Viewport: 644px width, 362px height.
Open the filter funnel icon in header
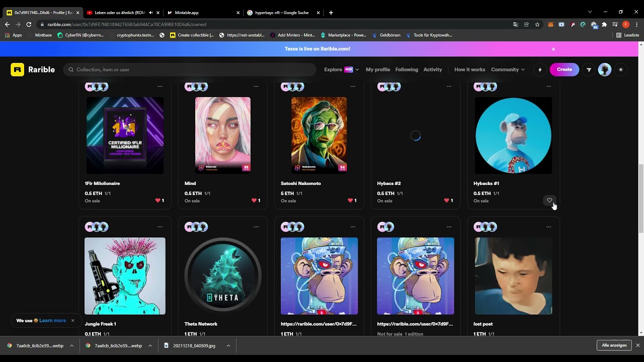pos(589,70)
